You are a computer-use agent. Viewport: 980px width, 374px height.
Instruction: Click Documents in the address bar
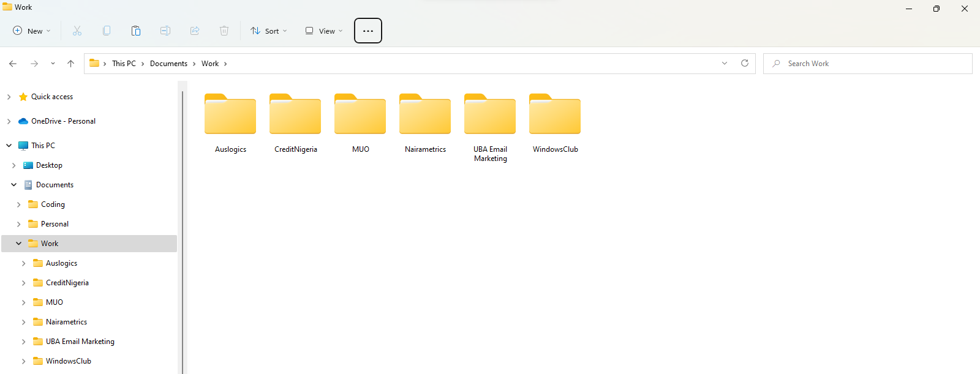click(168, 64)
